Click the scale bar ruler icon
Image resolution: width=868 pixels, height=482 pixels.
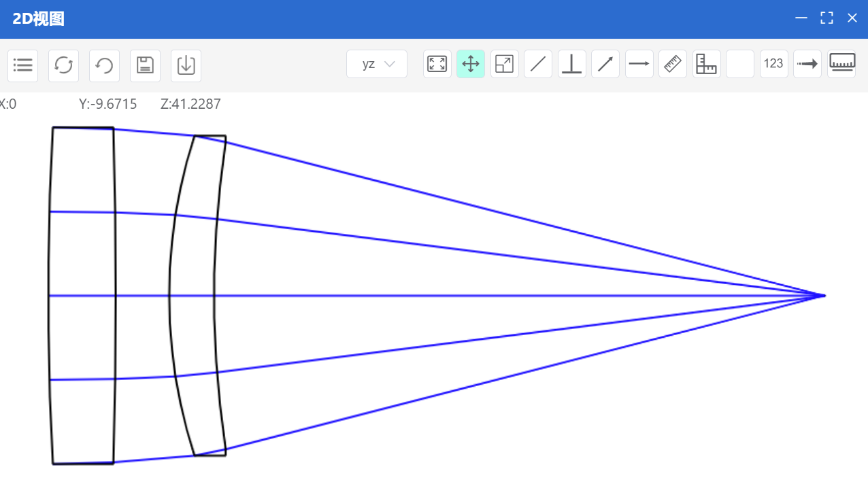[841, 64]
